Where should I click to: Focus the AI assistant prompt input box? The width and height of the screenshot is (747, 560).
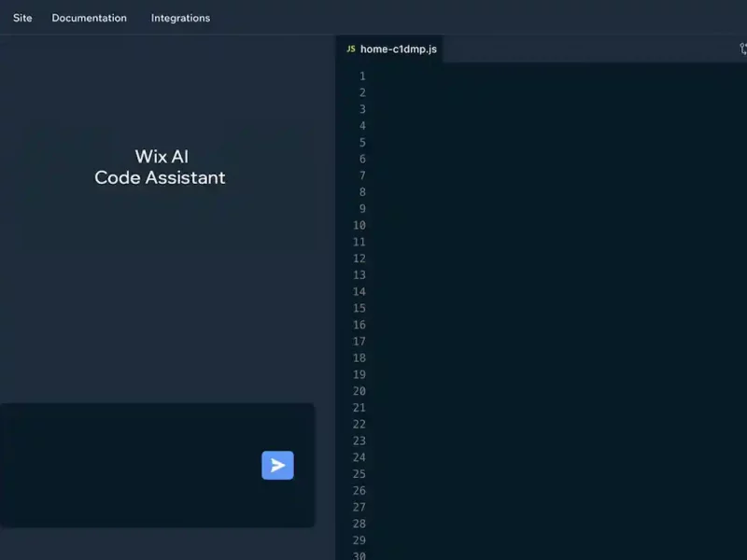[157, 465]
